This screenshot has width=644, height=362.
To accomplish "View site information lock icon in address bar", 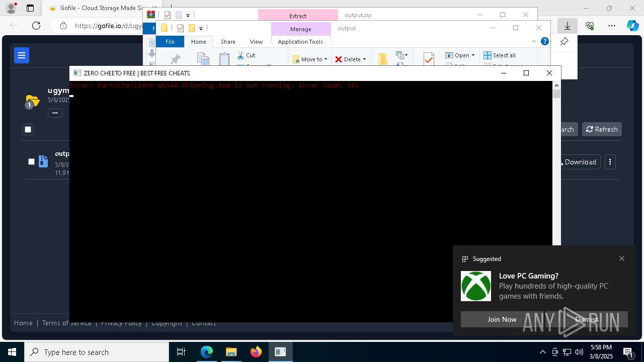I will 63,26.
